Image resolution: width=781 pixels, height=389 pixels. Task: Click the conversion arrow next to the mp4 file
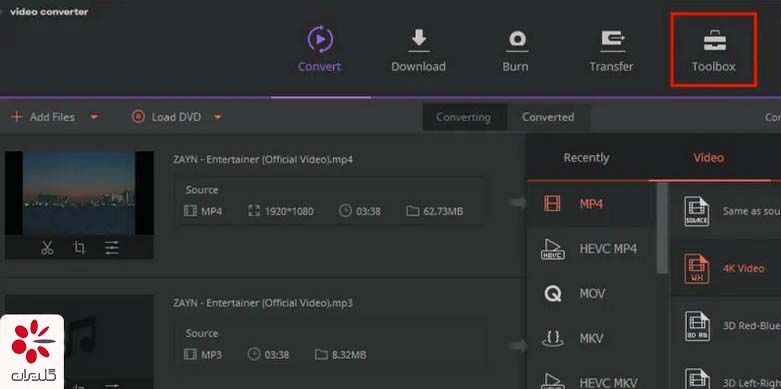click(x=517, y=202)
